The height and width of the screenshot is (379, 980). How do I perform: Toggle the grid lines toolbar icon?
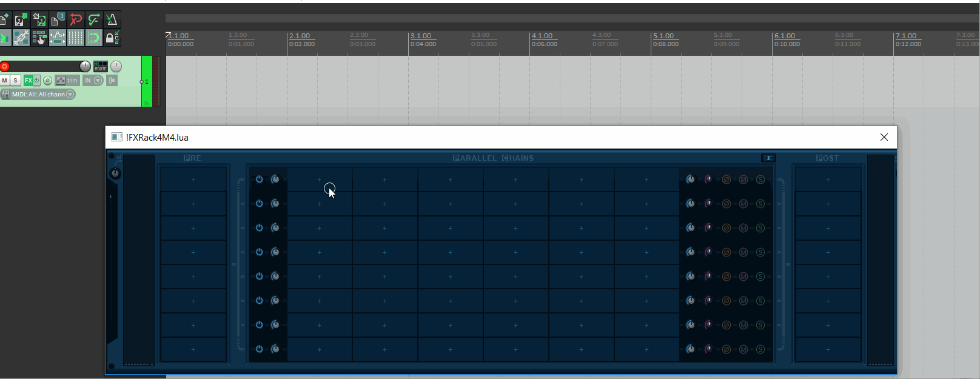[75, 38]
